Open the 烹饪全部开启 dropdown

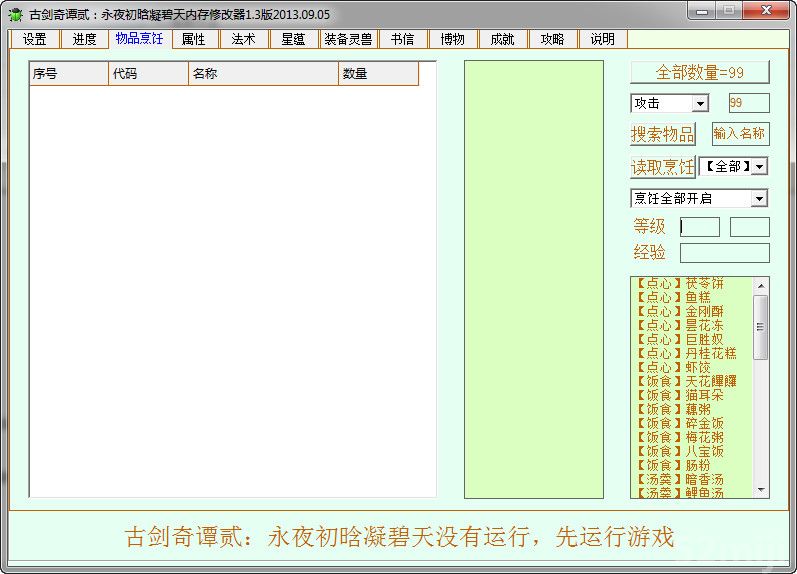[x=758, y=199]
